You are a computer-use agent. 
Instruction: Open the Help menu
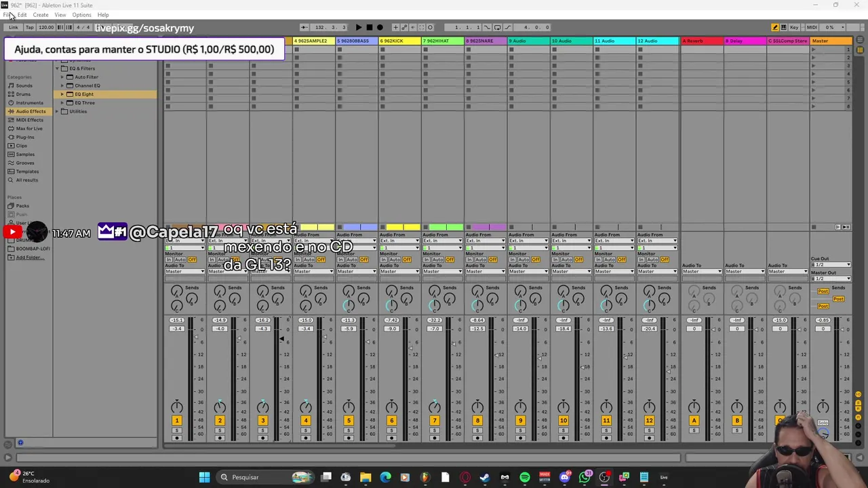pos(103,15)
